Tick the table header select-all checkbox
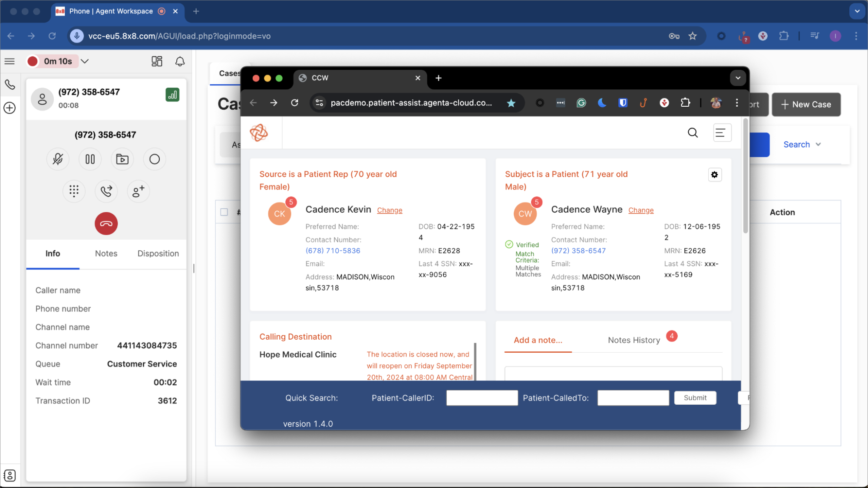The height and width of the screenshot is (488, 868). 224,212
